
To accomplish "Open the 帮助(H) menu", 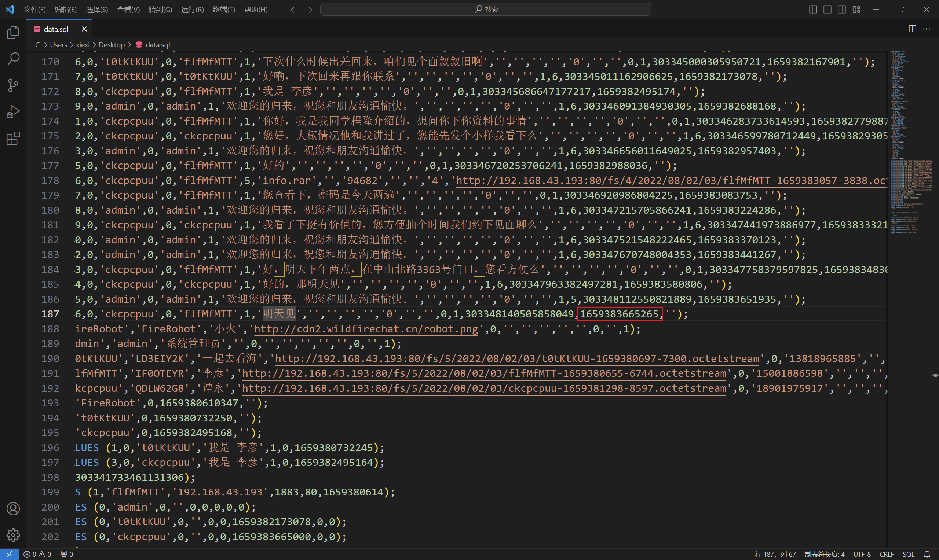I will (256, 10).
